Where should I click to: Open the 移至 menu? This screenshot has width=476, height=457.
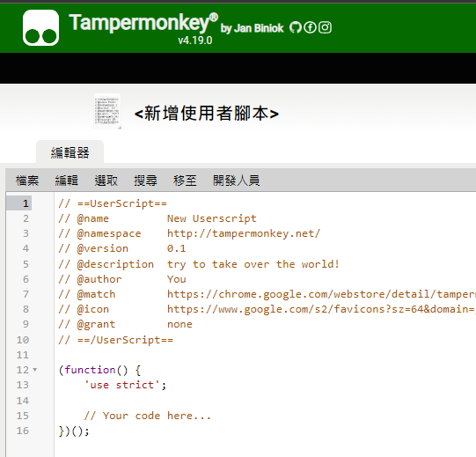pos(185,181)
